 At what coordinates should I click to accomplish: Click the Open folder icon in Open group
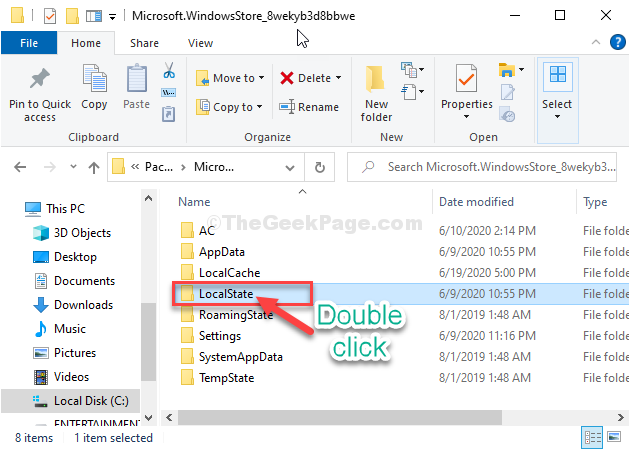pyautogui.click(x=507, y=70)
